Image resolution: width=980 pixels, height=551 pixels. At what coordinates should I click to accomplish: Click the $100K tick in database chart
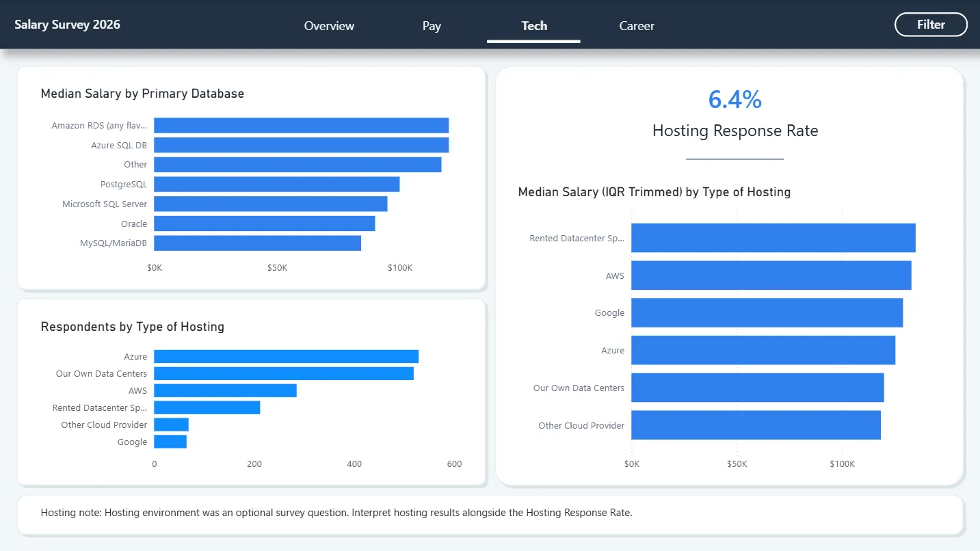pyautogui.click(x=400, y=268)
